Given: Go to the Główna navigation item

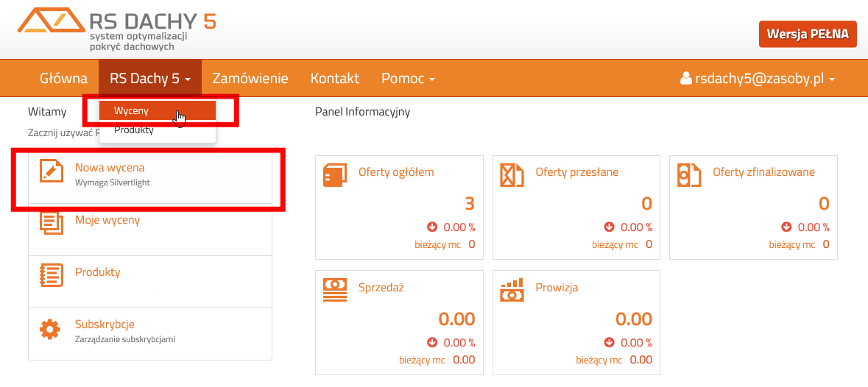Looking at the screenshot, I should tap(63, 78).
